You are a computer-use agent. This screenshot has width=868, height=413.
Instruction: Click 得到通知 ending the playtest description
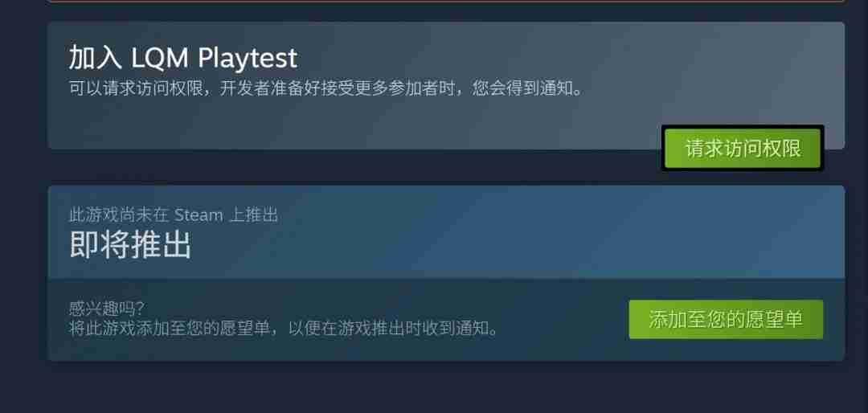[539, 88]
